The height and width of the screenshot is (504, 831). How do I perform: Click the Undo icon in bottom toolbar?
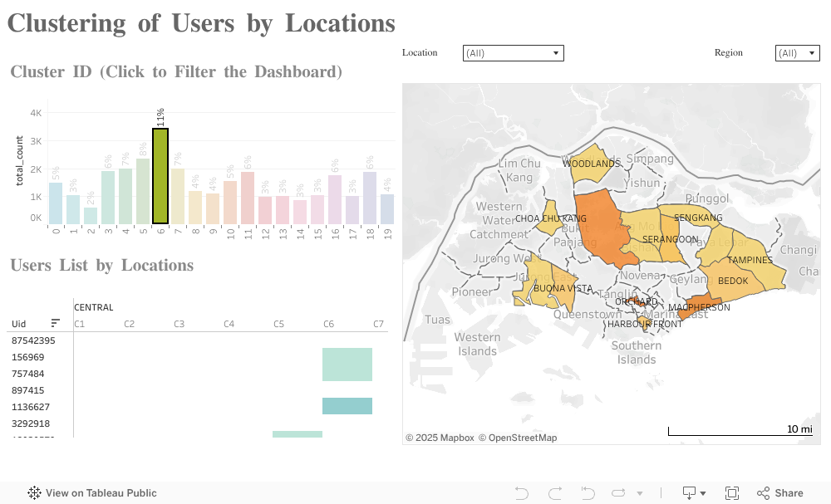[x=522, y=493]
